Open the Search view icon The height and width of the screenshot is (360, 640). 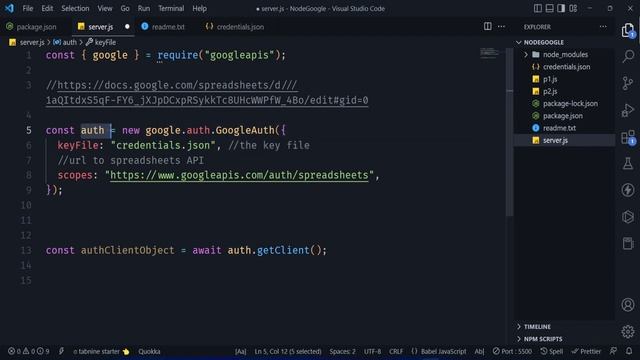(628, 56)
